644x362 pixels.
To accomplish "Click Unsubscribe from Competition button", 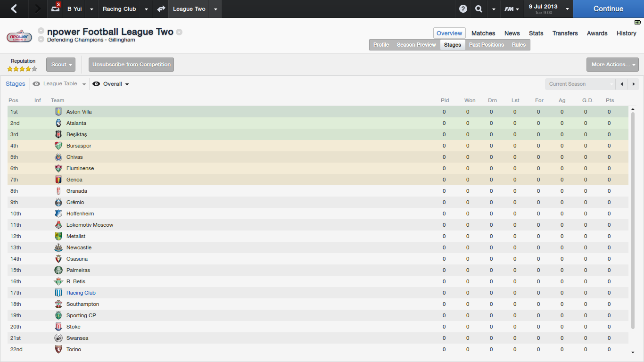I will point(131,65).
